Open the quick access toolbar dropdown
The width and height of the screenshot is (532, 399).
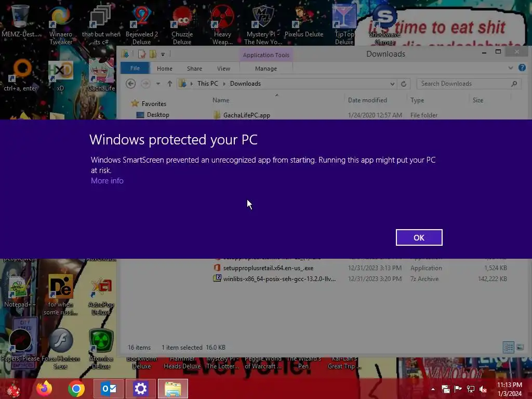point(163,54)
